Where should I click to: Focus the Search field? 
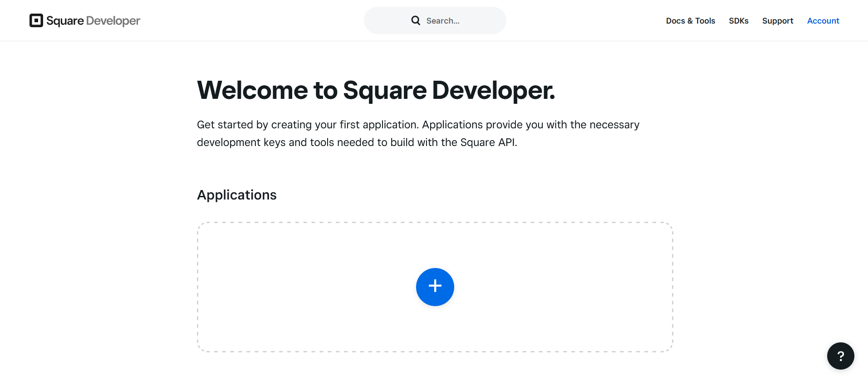(x=435, y=20)
